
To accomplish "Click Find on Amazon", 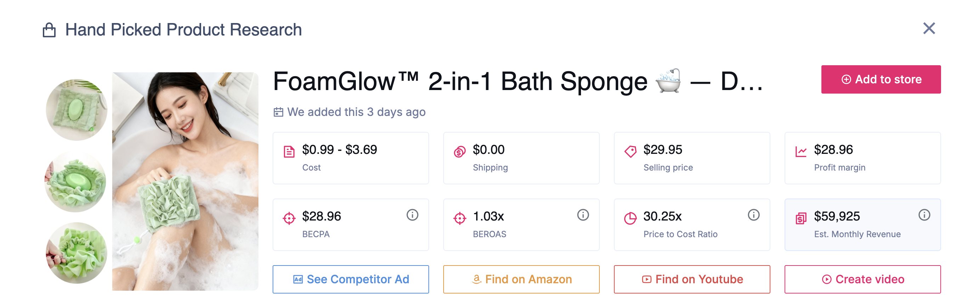I will click(x=521, y=279).
